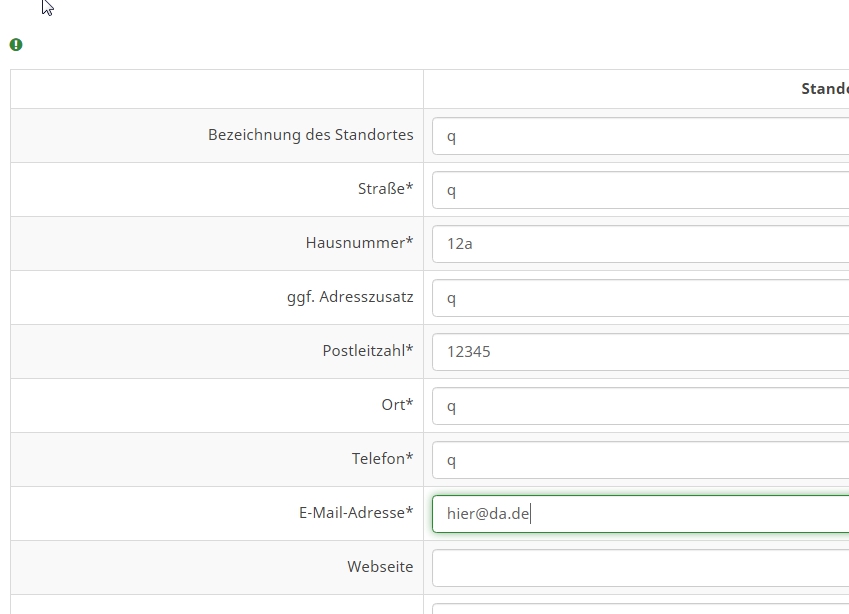
Task: Click into the Straße input field
Action: point(641,190)
